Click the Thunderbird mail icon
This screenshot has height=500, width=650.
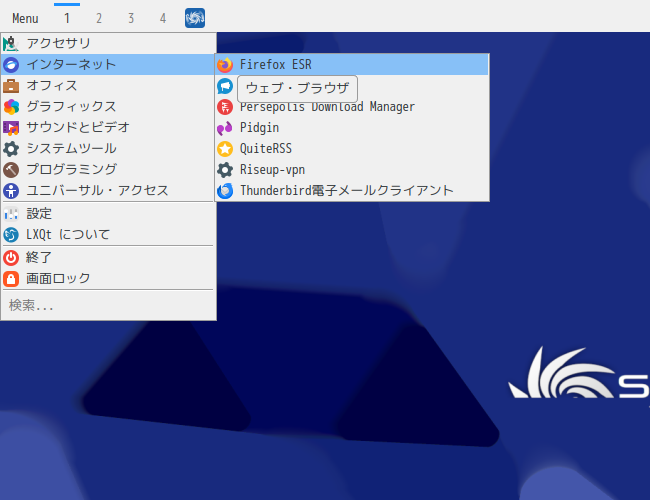click(x=225, y=191)
